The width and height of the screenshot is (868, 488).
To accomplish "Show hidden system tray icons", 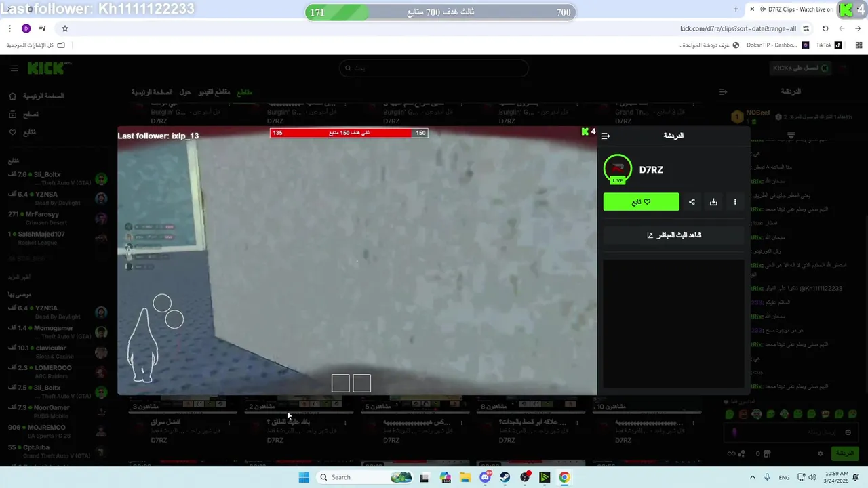I will [x=752, y=477].
